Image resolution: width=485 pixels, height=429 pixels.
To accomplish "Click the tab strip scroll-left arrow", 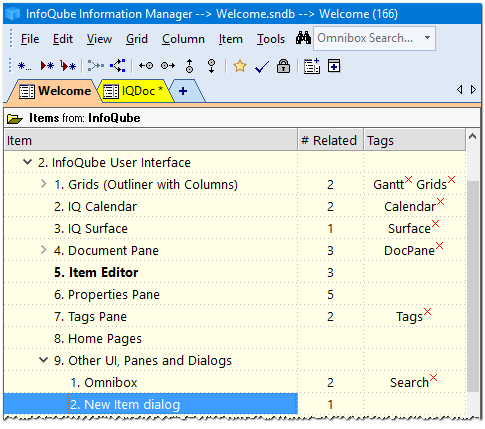I will [460, 90].
